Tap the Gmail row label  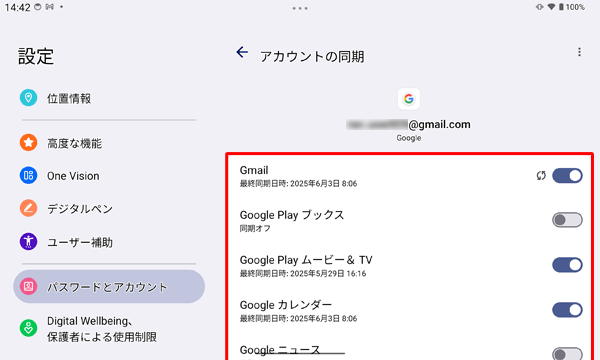pyautogui.click(x=254, y=170)
